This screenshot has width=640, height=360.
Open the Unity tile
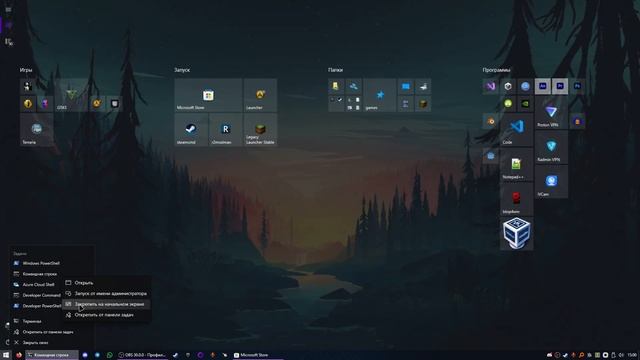pos(508,87)
